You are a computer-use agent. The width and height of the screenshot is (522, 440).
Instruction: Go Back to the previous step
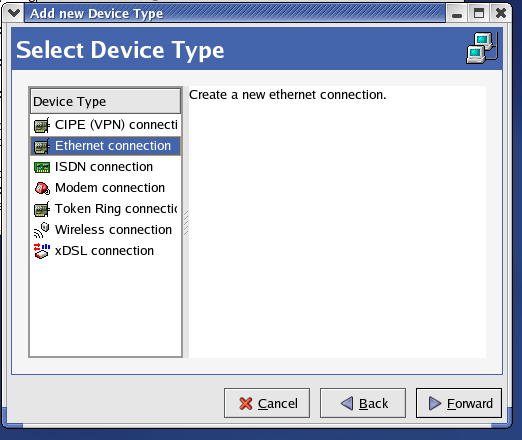[363, 403]
